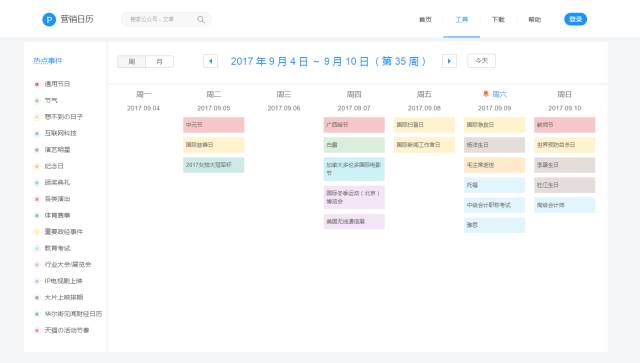Go to the previous week arrow

tap(210, 61)
